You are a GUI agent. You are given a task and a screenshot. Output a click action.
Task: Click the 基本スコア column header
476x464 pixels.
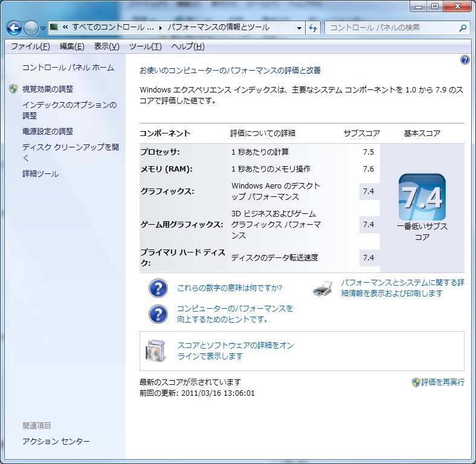(x=422, y=134)
